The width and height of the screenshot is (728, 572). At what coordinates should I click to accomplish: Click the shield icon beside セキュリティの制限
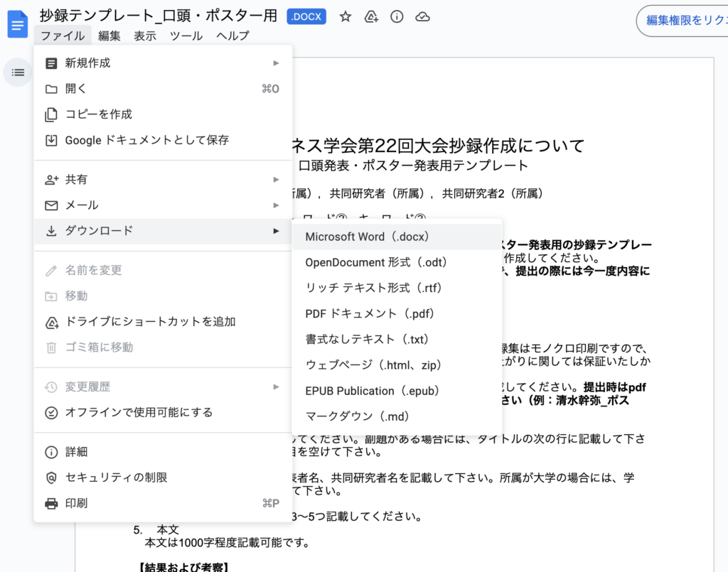click(51, 477)
